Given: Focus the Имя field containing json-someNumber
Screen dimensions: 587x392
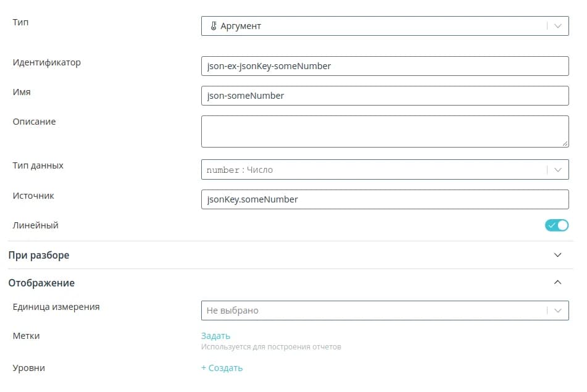Looking at the screenshot, I should (x=385, y=96).
